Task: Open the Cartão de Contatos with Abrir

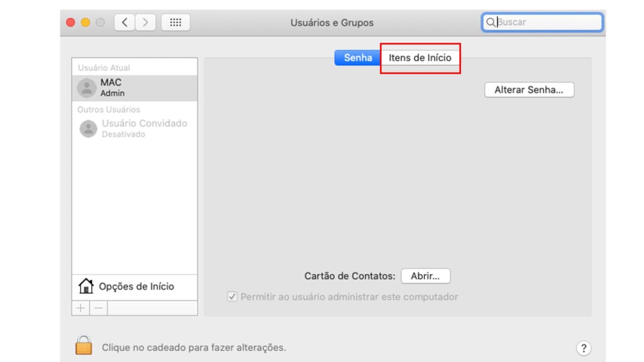Action: point(426,276)
